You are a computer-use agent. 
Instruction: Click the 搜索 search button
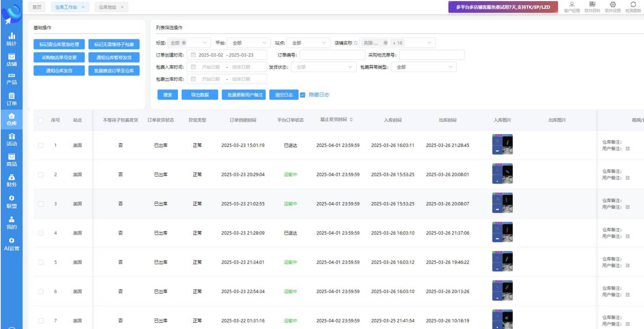pyautogui.click(x=168, y=95)
